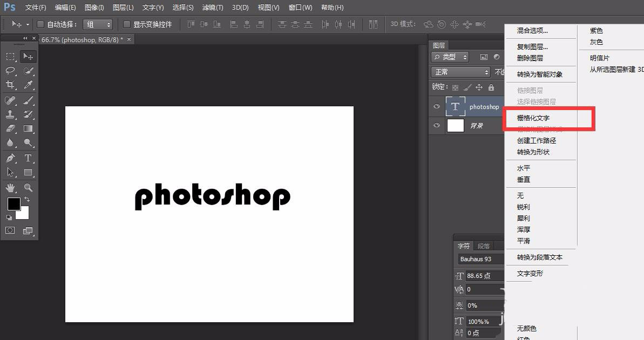Choose 转换为段落文本 from context menu

coord(540,257)
